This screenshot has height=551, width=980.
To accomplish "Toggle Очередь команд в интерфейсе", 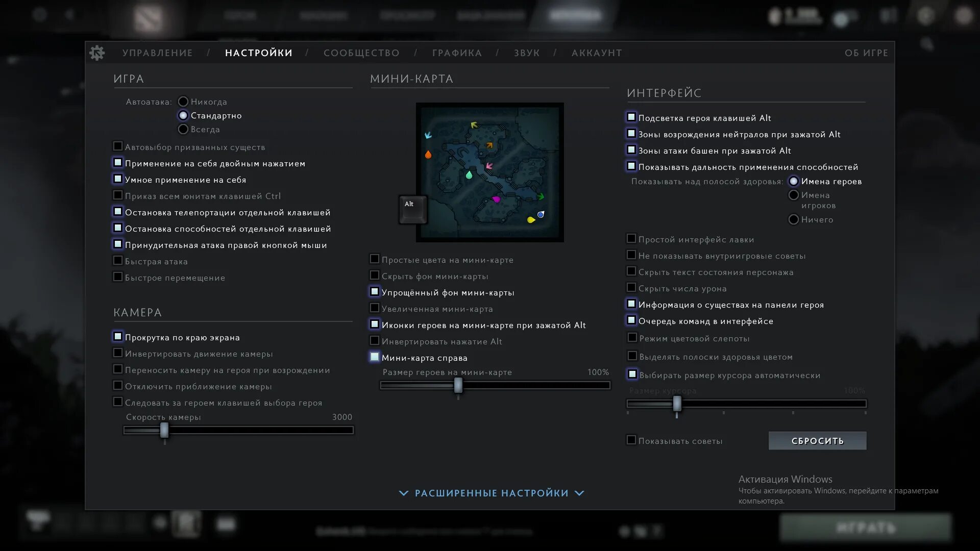I will pos(631,320).
